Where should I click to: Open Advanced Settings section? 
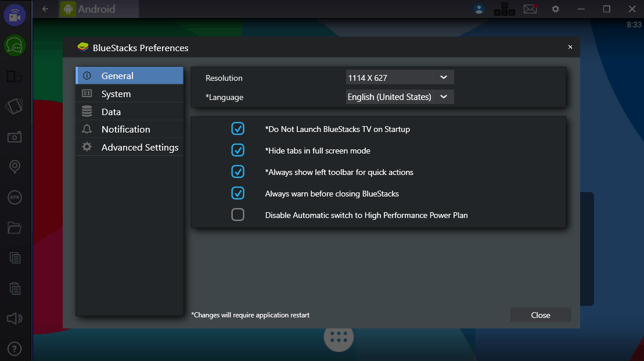coord(129,147)
